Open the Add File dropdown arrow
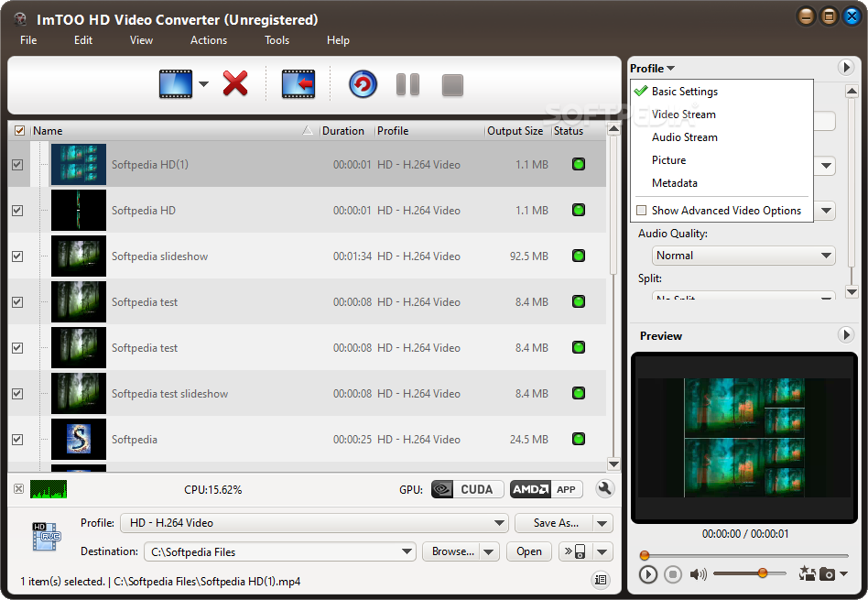868x600 pixels. point(203,84)
